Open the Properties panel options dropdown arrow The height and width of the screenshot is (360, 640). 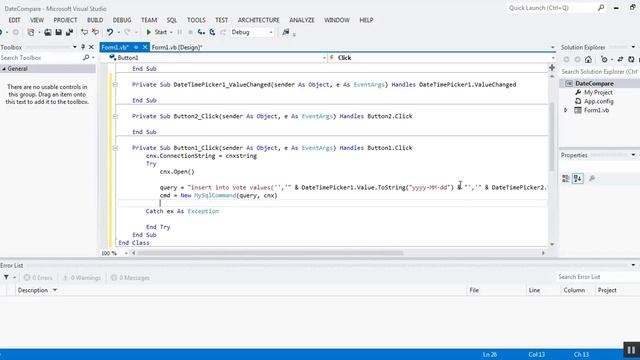click(633, 155)
